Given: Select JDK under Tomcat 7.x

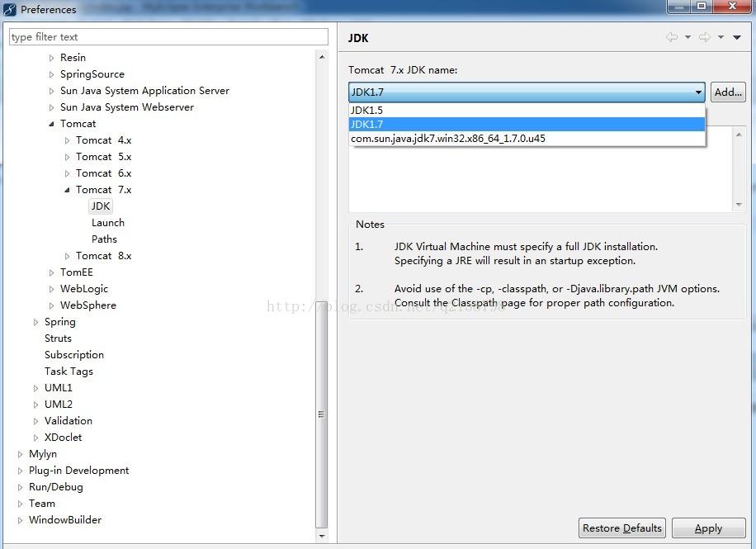Looking at the screenshot, I should 101,206.
